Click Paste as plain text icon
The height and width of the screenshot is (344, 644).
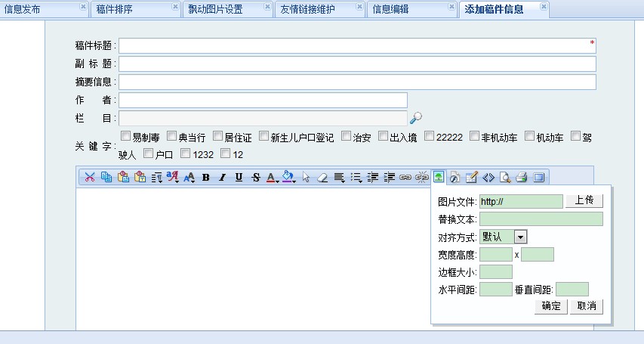[140, 177]
